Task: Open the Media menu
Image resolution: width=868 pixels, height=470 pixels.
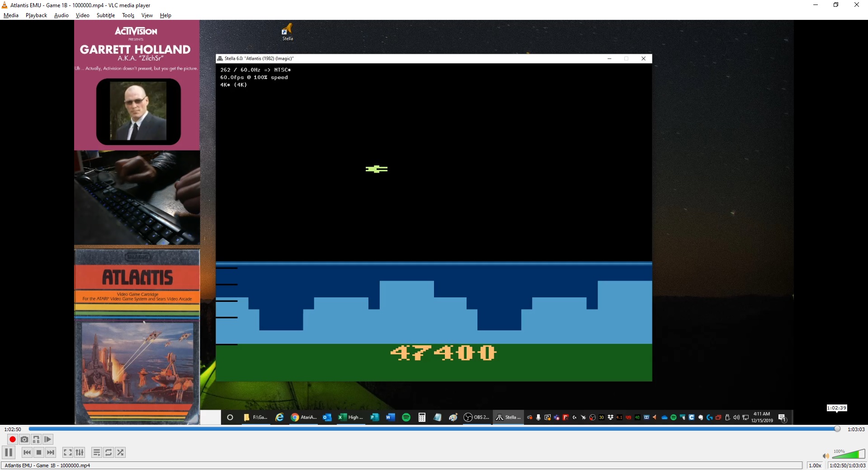Action: [x=11, y=15]
